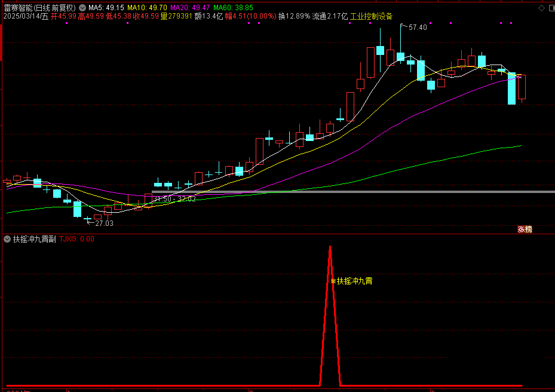This screenshot has width=555, height=392.
Task: Click the arrow at 57.40 high label
Action: 404,27
